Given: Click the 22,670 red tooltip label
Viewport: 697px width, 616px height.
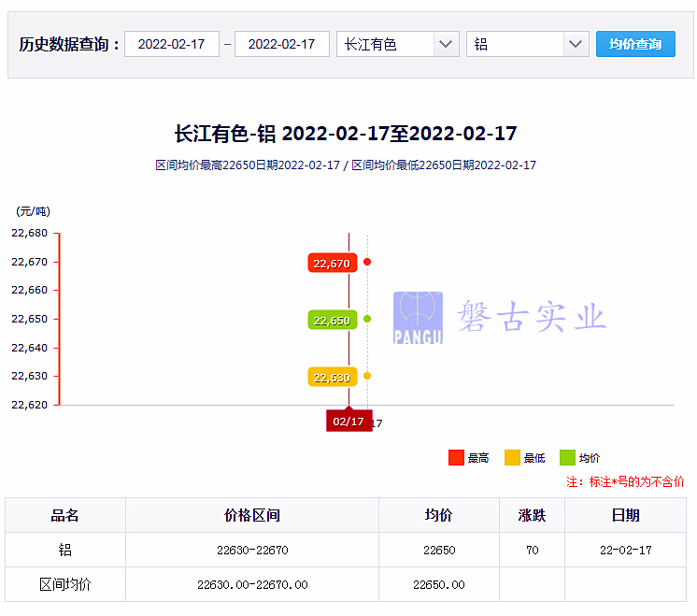Looking at the screenshot, I should tap(332, 263).
